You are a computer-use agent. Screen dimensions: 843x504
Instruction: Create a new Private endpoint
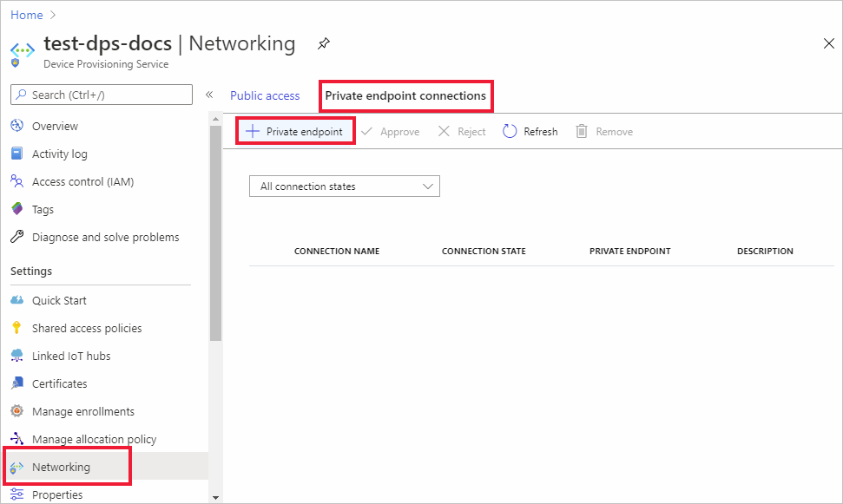(295, 130)
